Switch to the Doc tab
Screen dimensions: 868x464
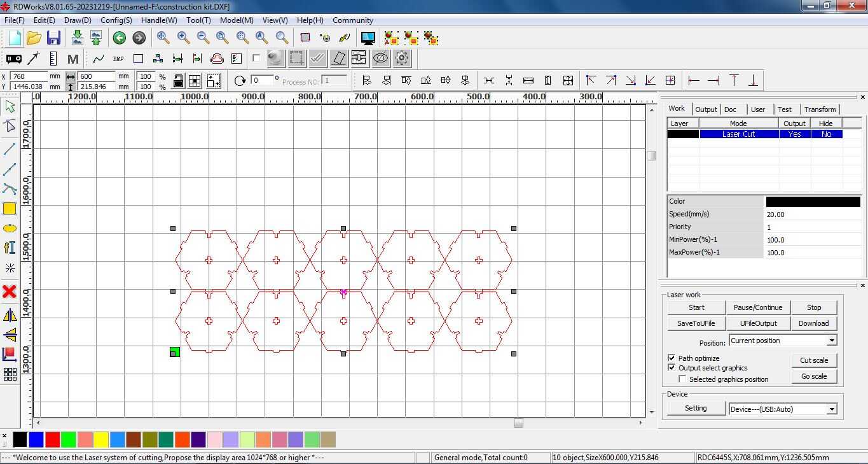click(730, 109)
